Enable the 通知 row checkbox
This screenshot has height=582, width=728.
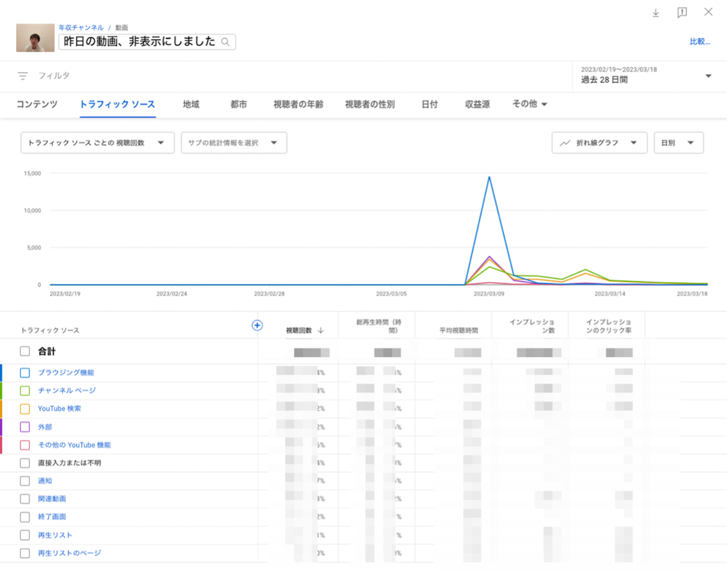pyautogui.click(x=25, y=481)
